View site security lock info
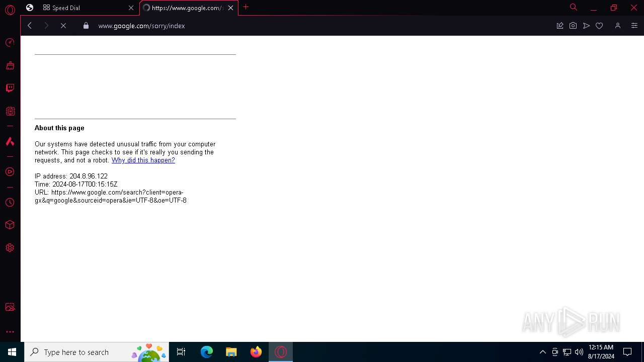The height and width of the screenshot is (362, 644). coord(86,26)
